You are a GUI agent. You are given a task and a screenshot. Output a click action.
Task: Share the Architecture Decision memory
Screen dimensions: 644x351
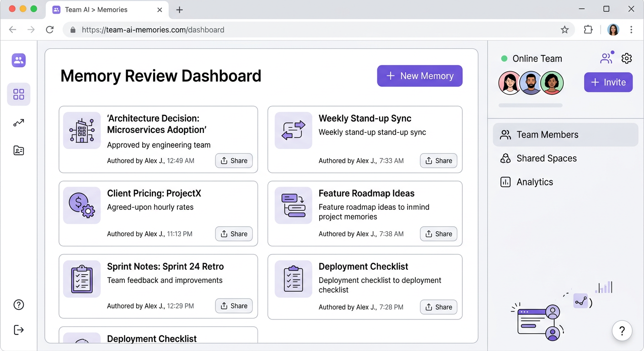[234, 160]
